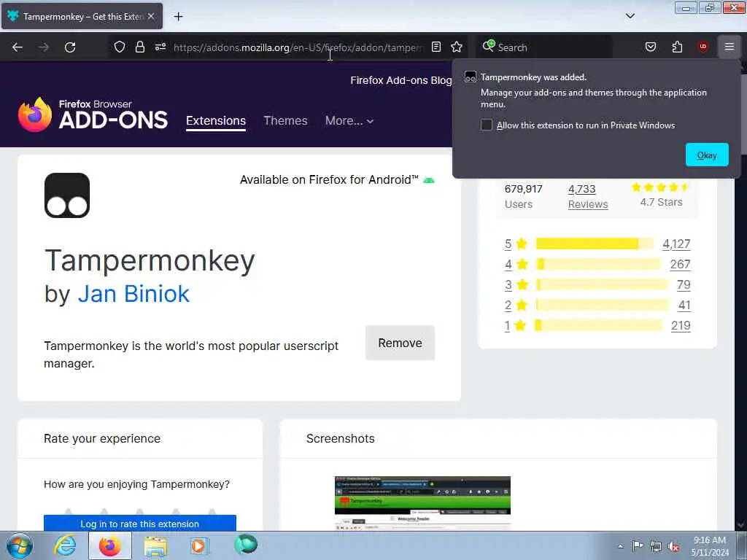Switch to Firefox in the taskbar
747x560 pixels.
point(109,545)
